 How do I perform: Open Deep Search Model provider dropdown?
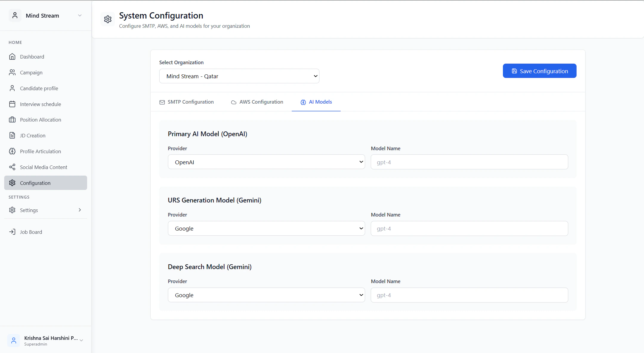point(266,295)
